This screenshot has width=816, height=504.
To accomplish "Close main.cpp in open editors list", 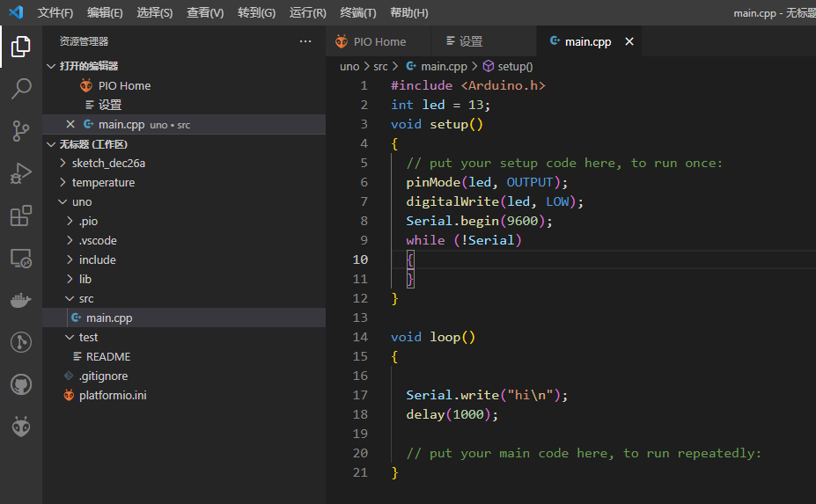I will (x=70, y=124).
